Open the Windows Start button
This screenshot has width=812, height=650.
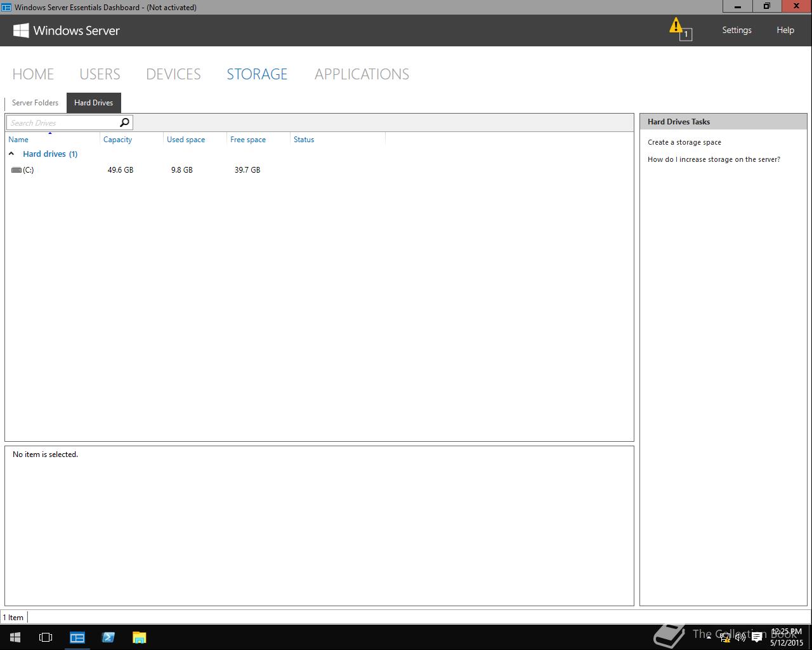pyautogui.click(x=15, y=637)
